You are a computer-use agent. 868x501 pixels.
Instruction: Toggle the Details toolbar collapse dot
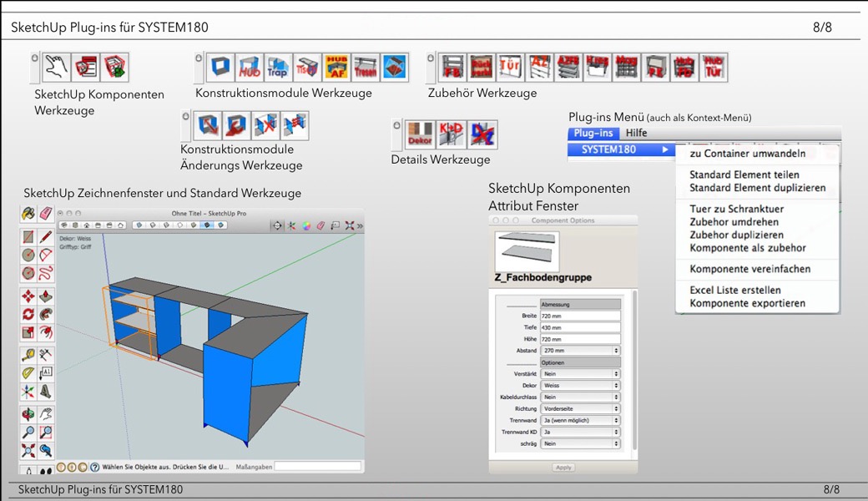tap(397, 125)
